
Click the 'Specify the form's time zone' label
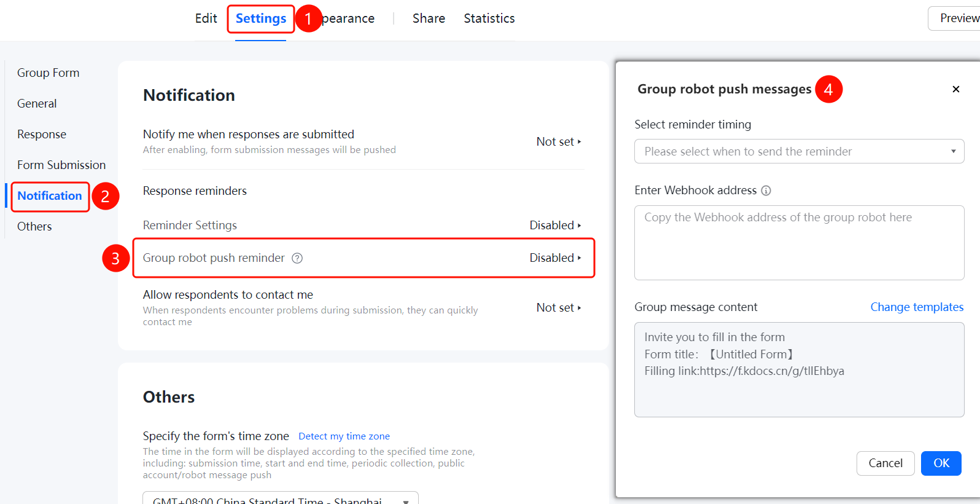[216, 436]
